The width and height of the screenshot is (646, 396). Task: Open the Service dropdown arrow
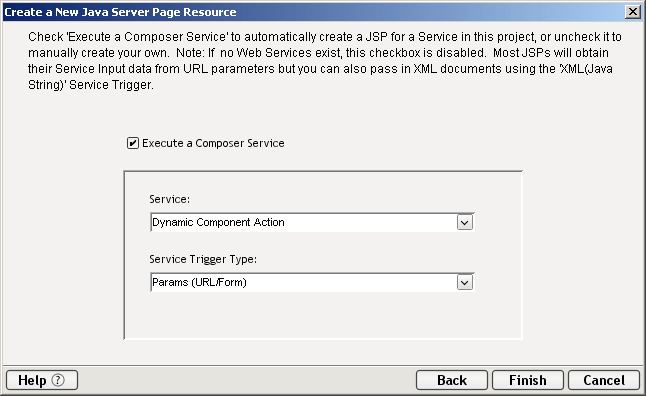[465, 223]
